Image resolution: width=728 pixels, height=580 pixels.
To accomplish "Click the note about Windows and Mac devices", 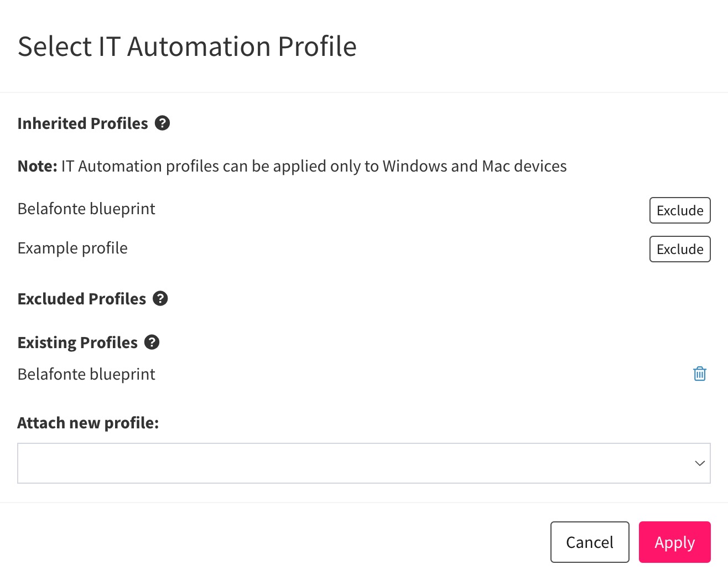I will [x=292, y=165].
